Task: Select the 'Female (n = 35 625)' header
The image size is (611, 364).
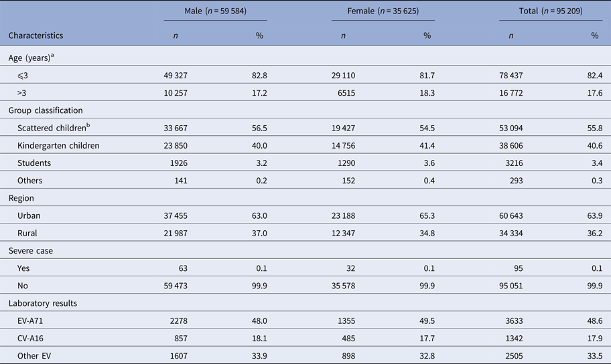Action: click(x=383, y=11)
